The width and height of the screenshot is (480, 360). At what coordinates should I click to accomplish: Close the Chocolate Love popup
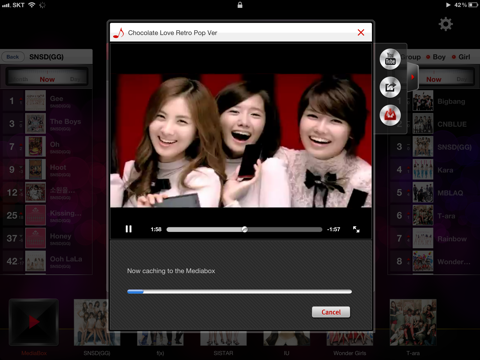(x=361, y=32)
